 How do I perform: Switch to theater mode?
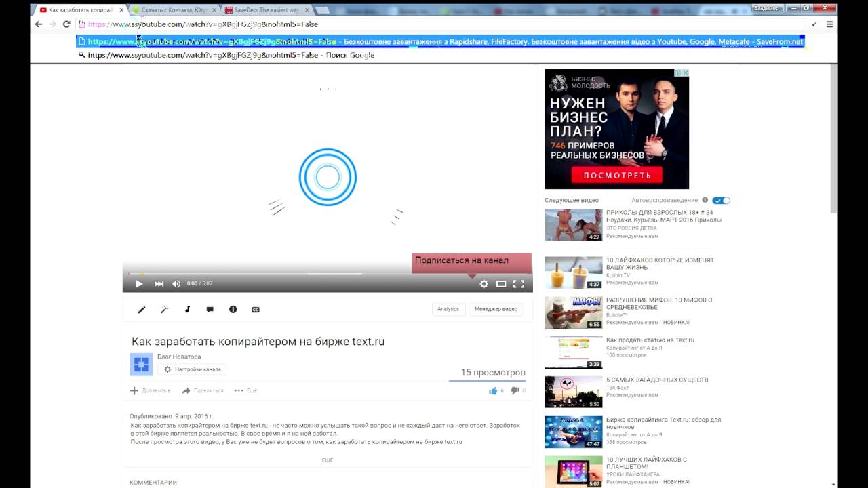point(501,284)
